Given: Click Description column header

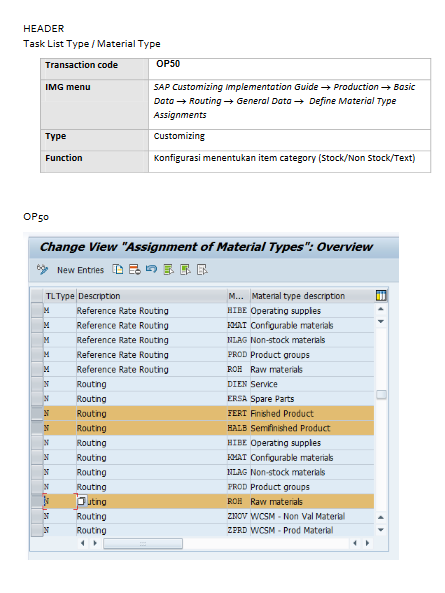Looking at the screenshot, I should tap(151, 296).
